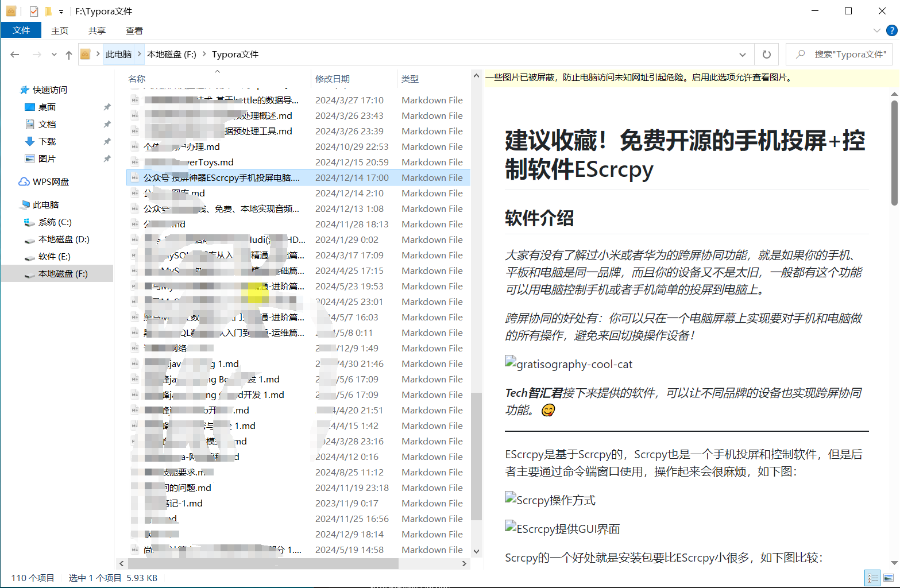Click 本地磁盘 (F:) breadcrumb in address bar
This screenshot has width=900, height=588.
coord(172,55)
